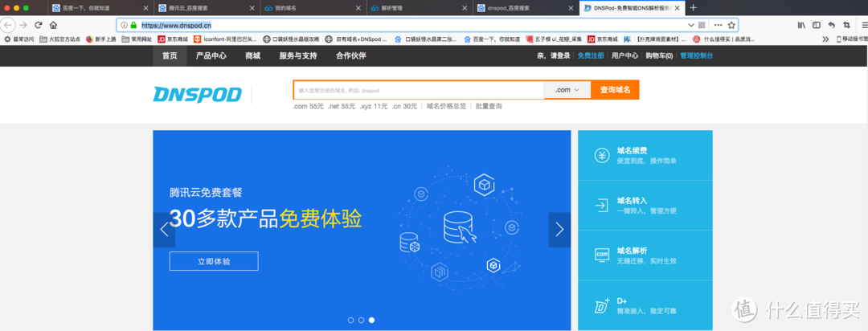
Task: Open 最常访问 bookmark gear icon
Action: (x=8, y=39)
